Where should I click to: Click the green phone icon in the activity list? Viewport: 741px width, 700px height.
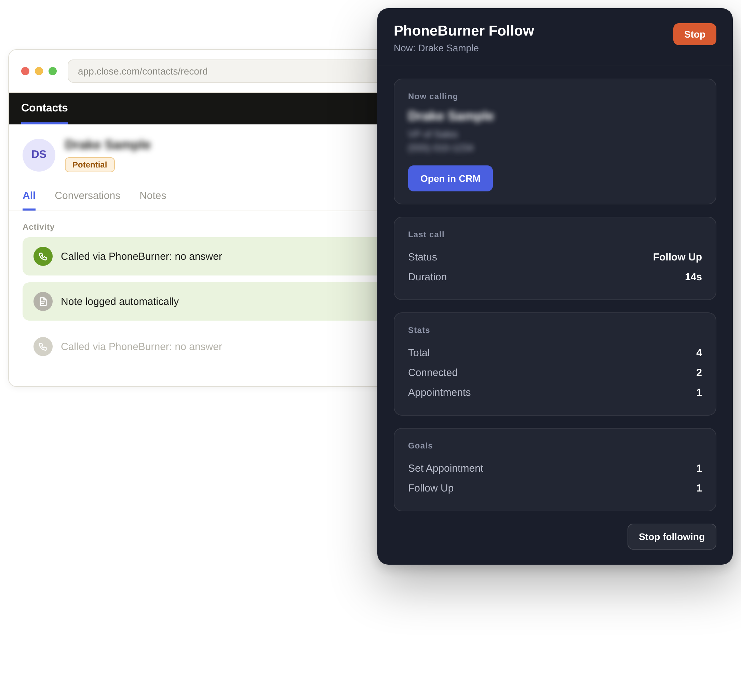click(43, 256)
